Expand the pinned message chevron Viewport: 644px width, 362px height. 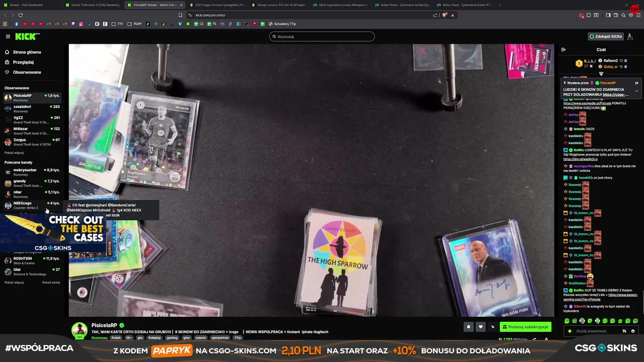point(636,91)
